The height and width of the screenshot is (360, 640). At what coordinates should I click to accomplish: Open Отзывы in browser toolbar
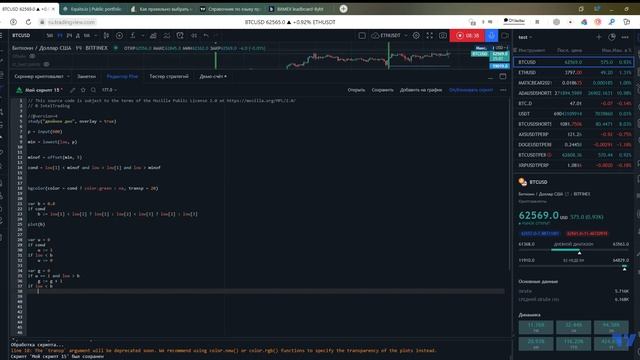point(514,20)
